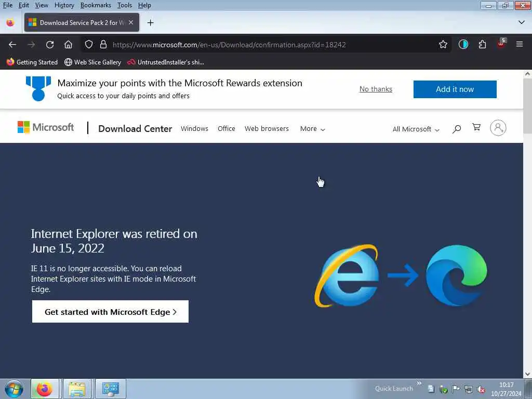List all tabs dropdown arrow
532x399 pixels.
522,22
